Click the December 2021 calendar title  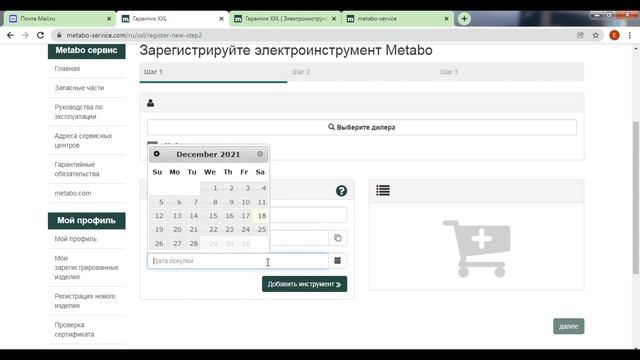[208, 154]
